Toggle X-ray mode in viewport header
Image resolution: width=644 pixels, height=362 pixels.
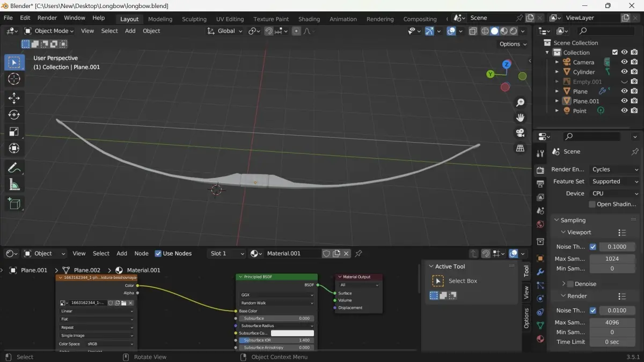(473, 31)
